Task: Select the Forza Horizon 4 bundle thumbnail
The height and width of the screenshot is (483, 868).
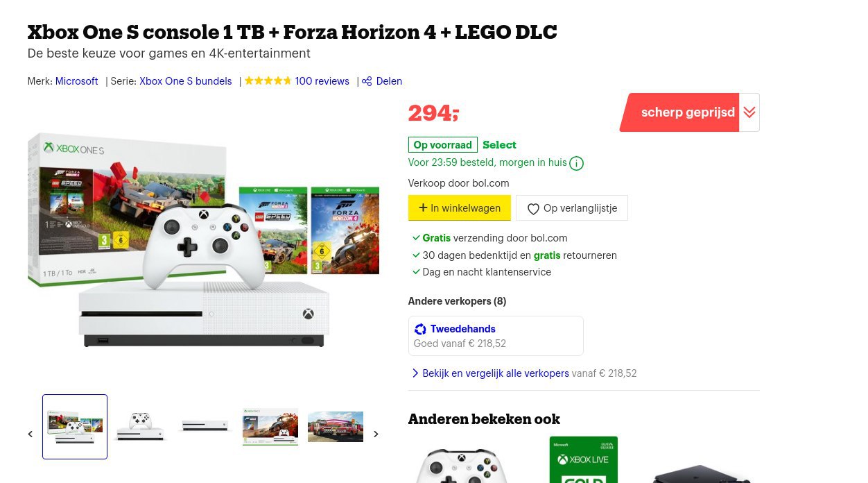Action: click(x=270, y=427)
